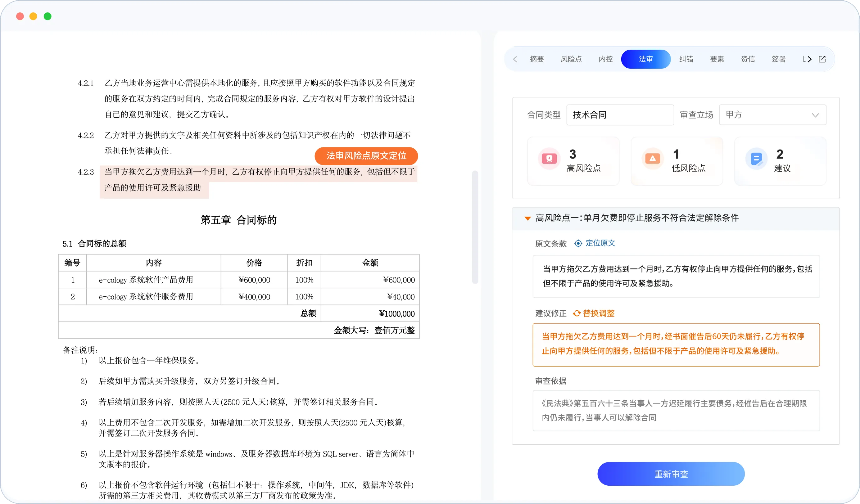Open the 审查立场 甲方 dropdown

773,115
